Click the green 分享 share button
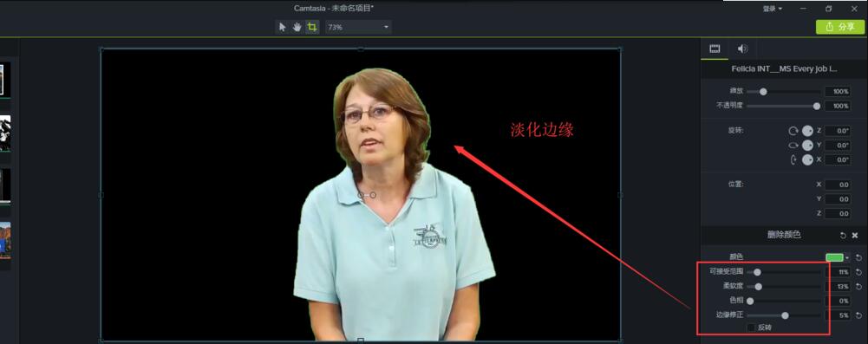Viewport: 868px width, 344px height. (839, 27)
